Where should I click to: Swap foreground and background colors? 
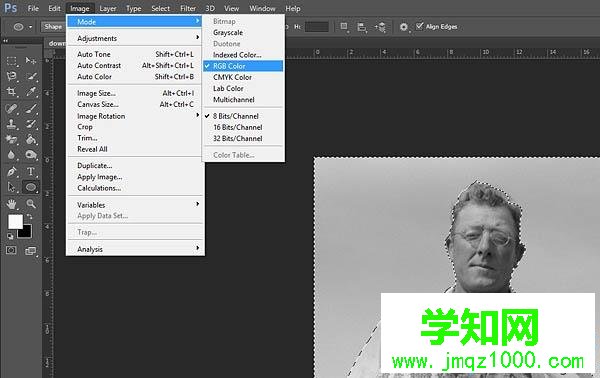(29, 217)
